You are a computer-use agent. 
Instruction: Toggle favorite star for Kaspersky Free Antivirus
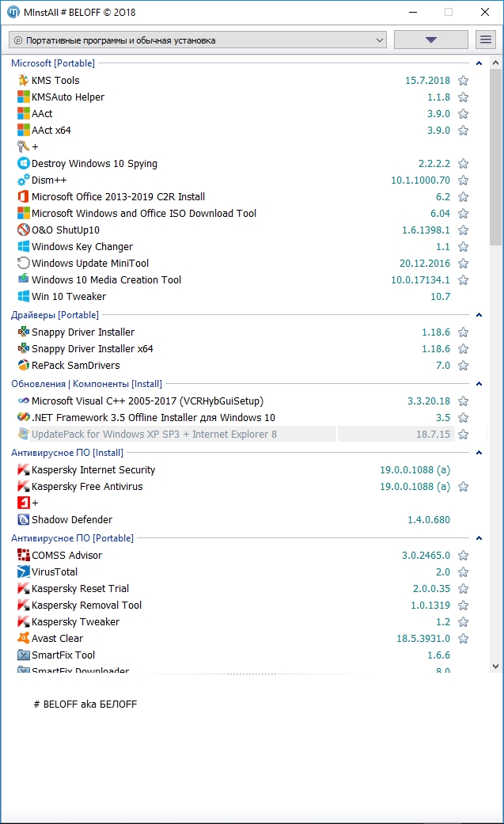pyautogui.click(x=463, y=487)
